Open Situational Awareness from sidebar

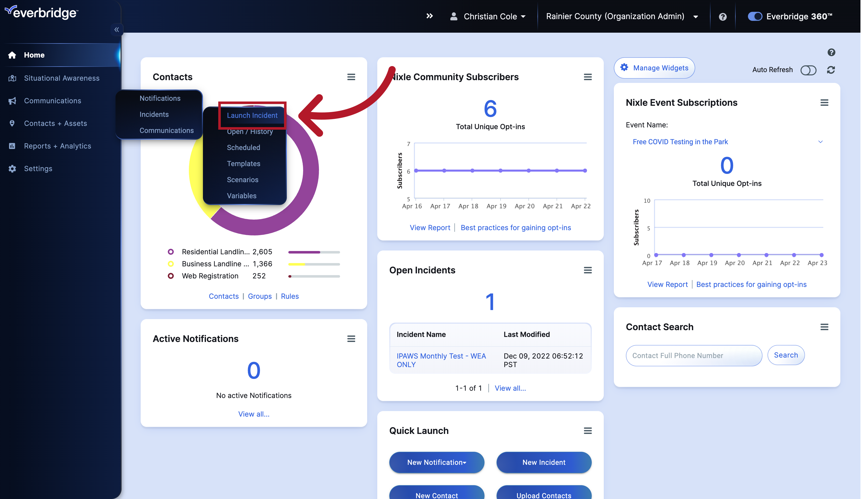tap(62, 78)
